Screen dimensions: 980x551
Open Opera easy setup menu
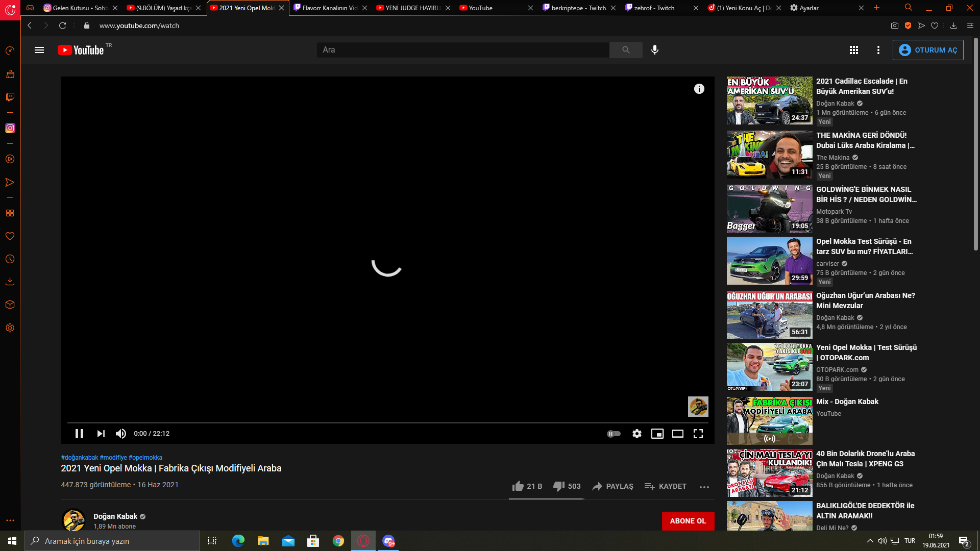pos(970,26)
